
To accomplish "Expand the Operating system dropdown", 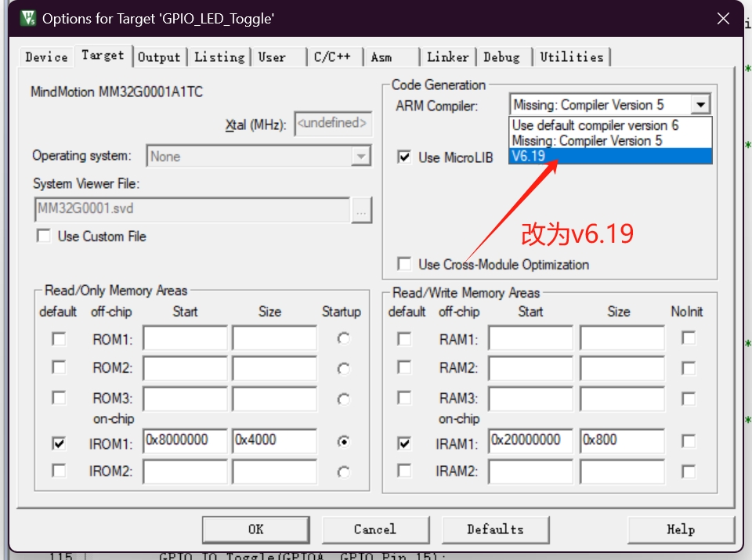I will pyautogui.click(x=360, y=157).
